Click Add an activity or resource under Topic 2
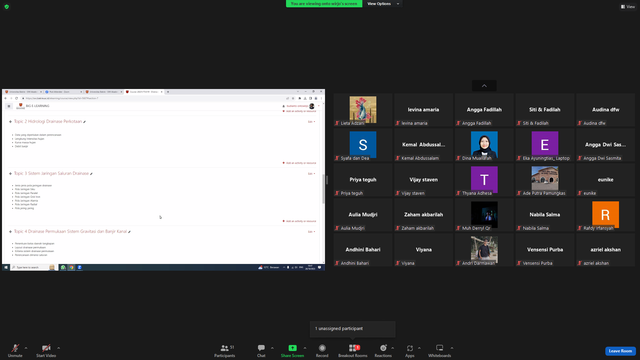 click(300, 163)
